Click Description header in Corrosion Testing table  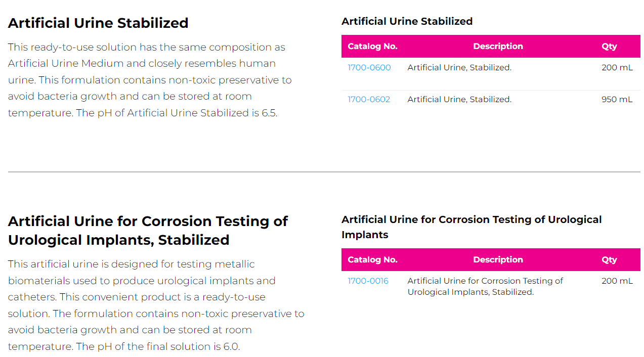coord(498,260)
